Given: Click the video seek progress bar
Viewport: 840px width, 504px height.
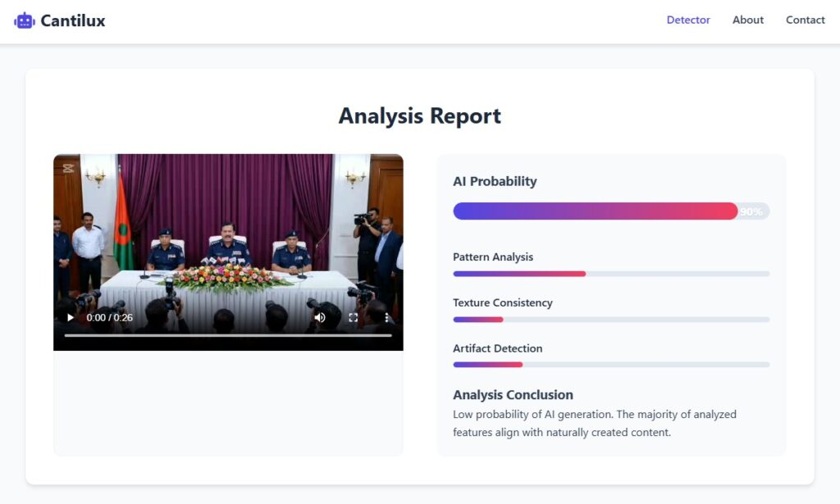Looking at the screenshot, I should point(228,335).
